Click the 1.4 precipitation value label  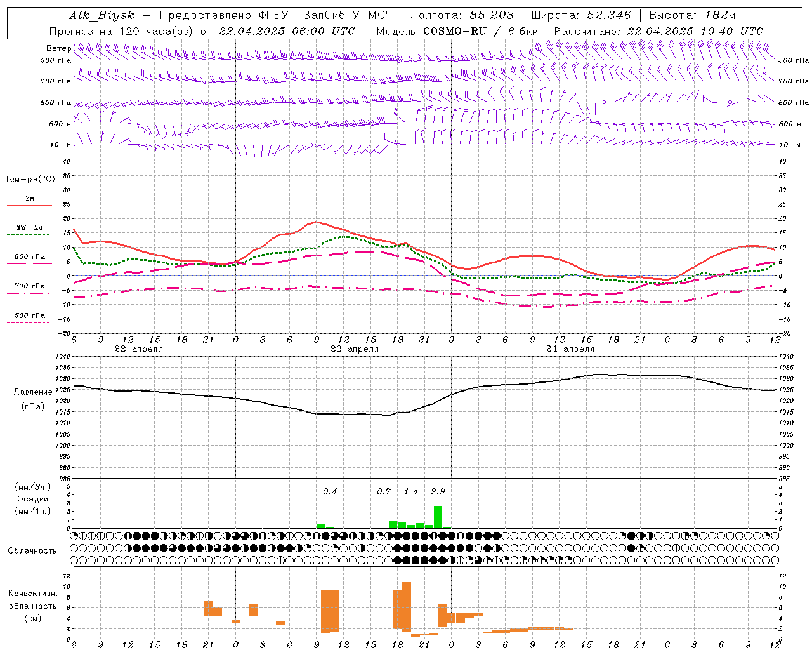[411, 491]
